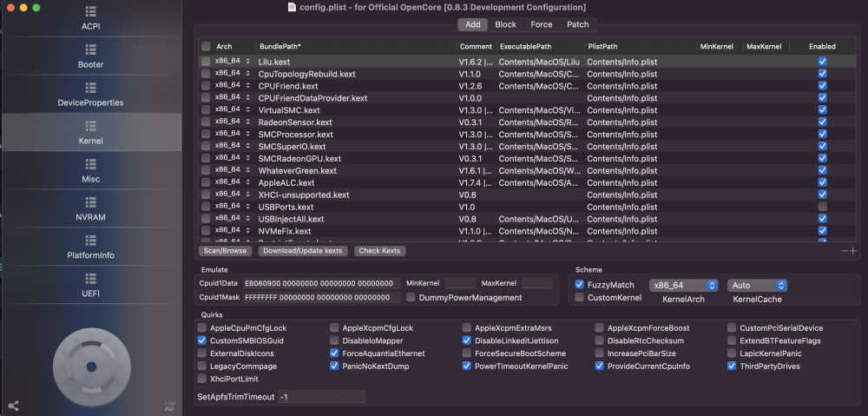Change Arch stepper for VirtualSMC.kext
The width and height of the screenshot is (868, 416).
(x=248, y=110)
